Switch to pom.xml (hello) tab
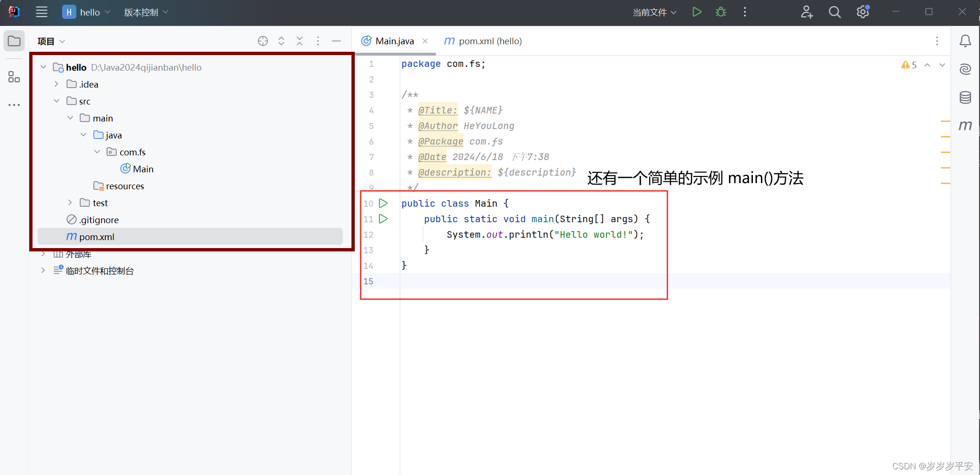 coord(483,41)
